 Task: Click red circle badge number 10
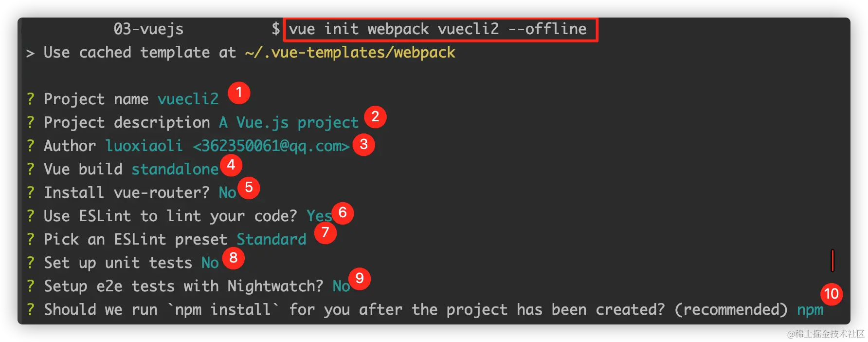832,294
